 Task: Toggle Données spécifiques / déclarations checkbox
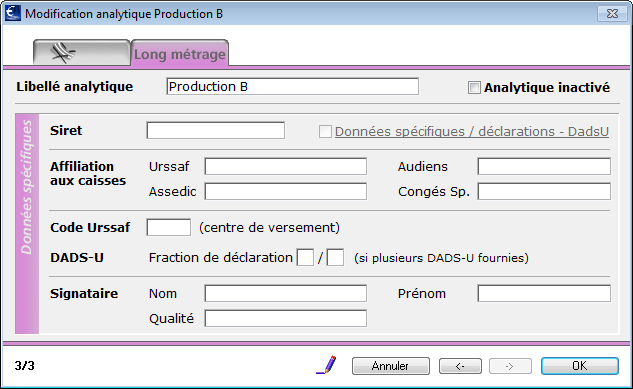[325, 132]
